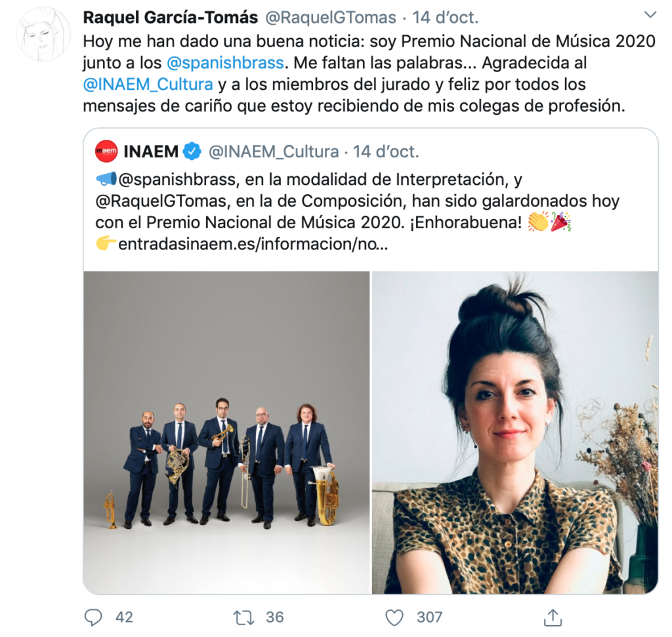Click the red INAEM logo avatar
672x637 pixels.
click(x=106, y=152)
